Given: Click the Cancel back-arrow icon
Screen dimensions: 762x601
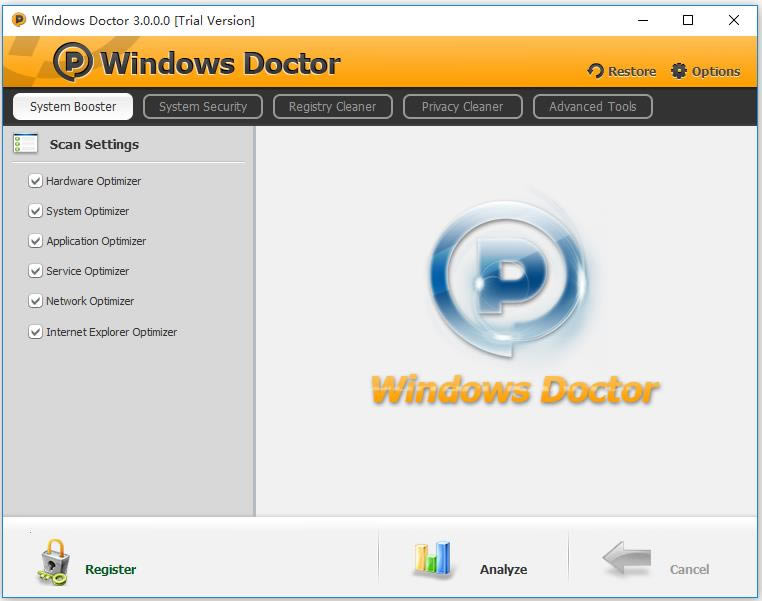Looking at the screenshot, I should pos(627,558).
